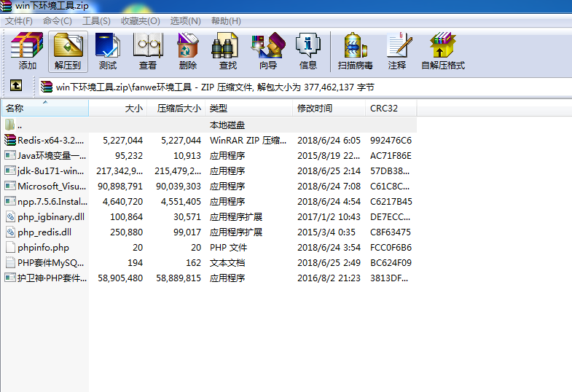Select php_redis.dll file icon

[10, 232]
